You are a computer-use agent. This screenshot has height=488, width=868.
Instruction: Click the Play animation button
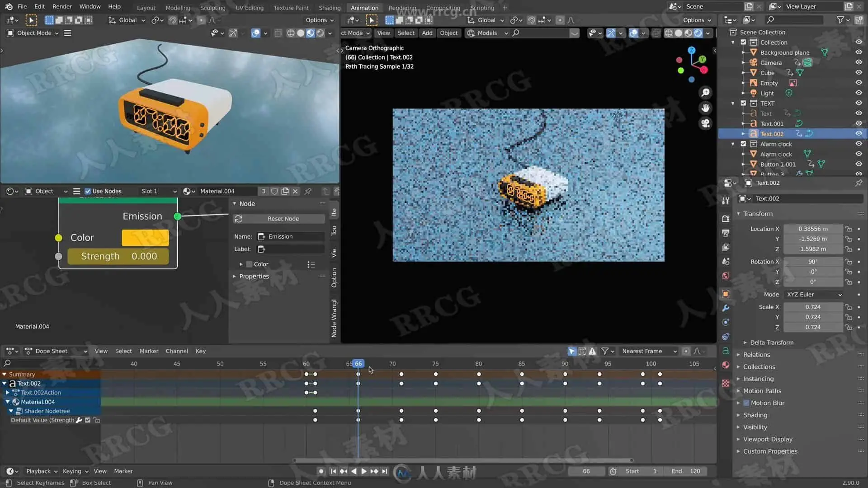point(364,471)
